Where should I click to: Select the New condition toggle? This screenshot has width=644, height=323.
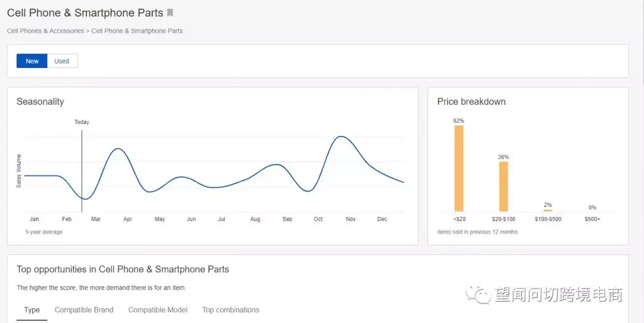(32, 61)
